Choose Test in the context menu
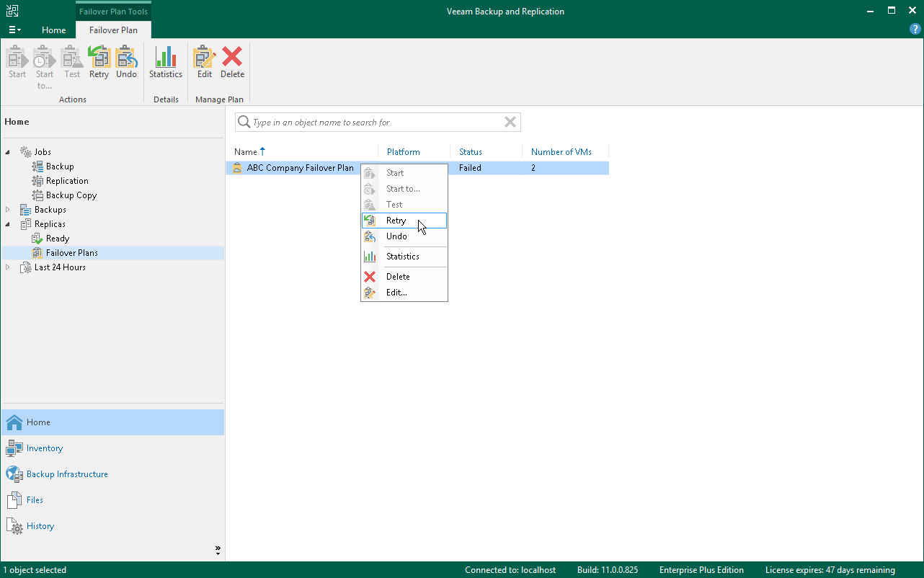 pyautogui.click(x=404, y=205)
